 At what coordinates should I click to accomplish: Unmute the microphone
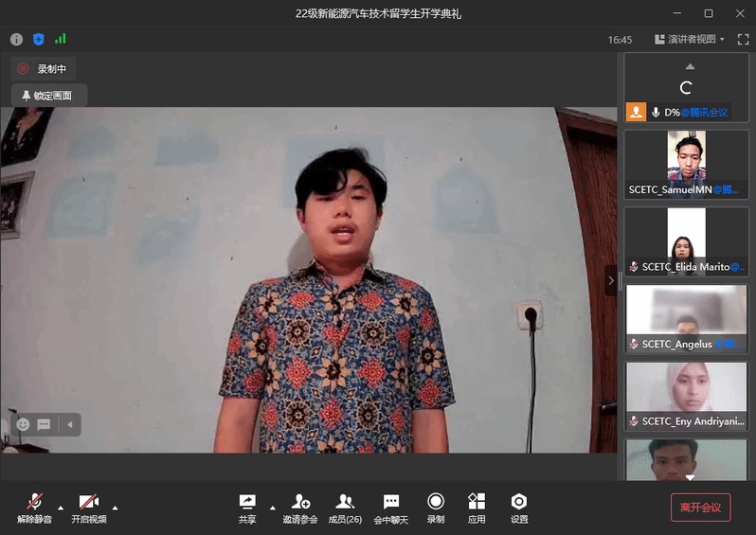click(34, 508)
